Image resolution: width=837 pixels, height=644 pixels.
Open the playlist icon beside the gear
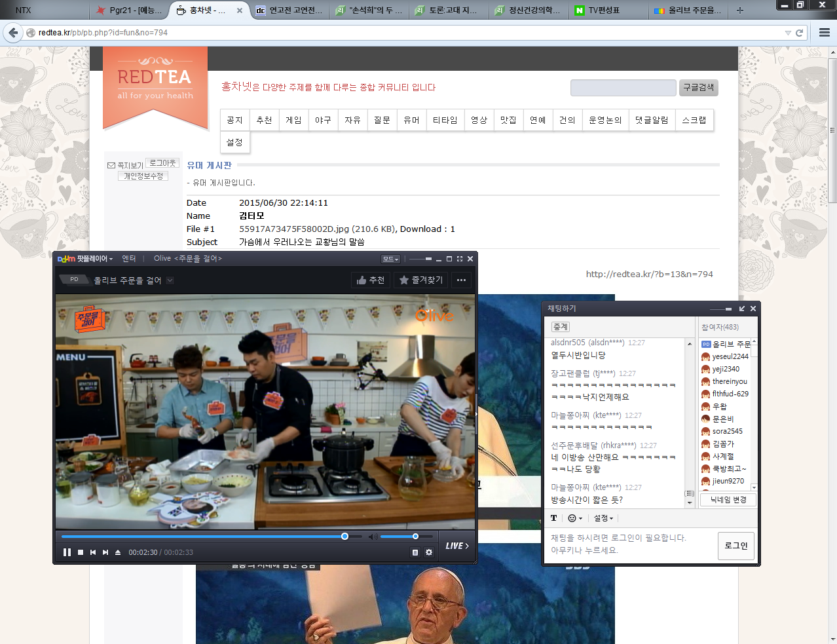415,552
